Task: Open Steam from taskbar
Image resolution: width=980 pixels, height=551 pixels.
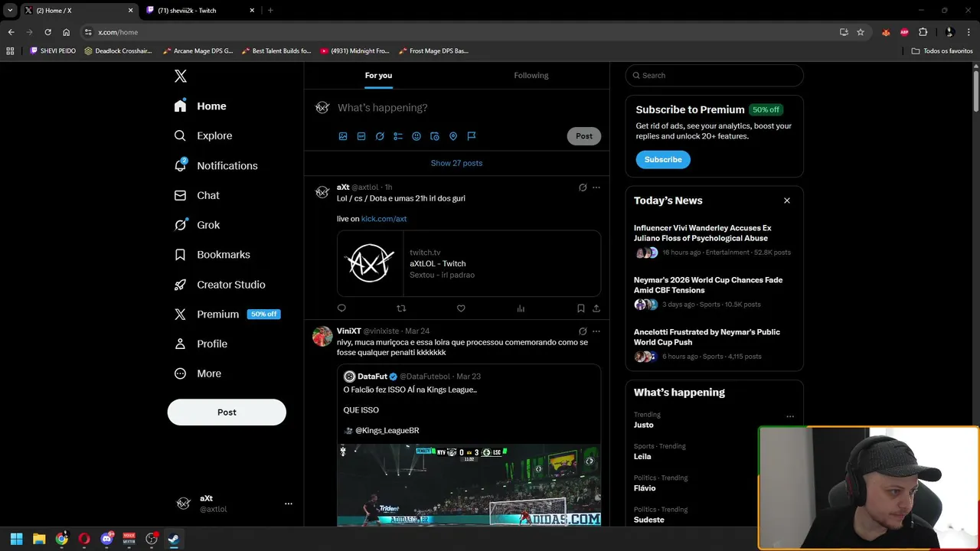Action: 174,539
